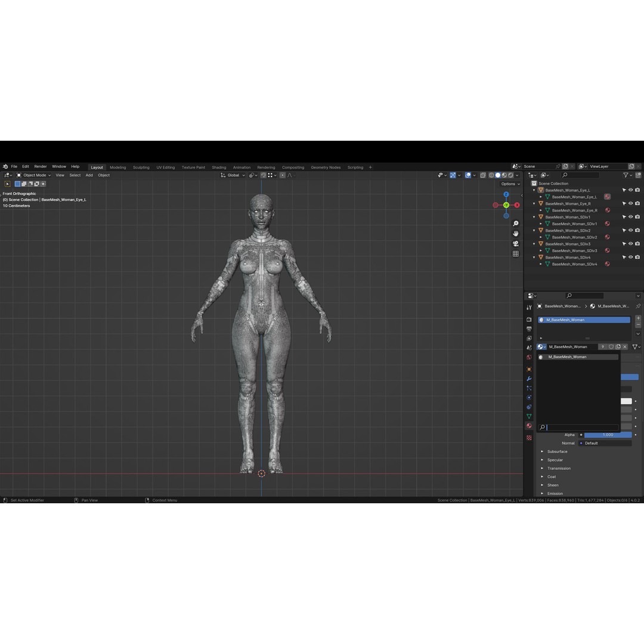
Task: Add a material slot with plus
Action: (x=638, y=318)
